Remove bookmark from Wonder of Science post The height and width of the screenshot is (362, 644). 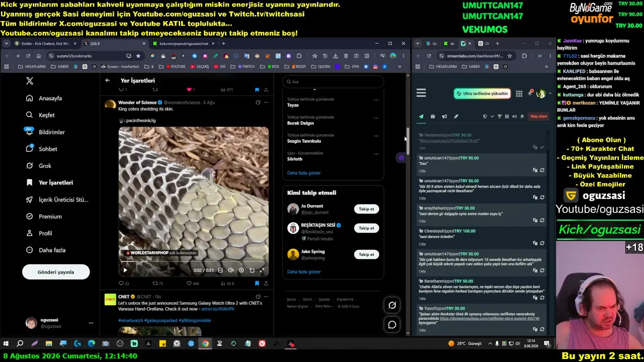click(257, 284)
